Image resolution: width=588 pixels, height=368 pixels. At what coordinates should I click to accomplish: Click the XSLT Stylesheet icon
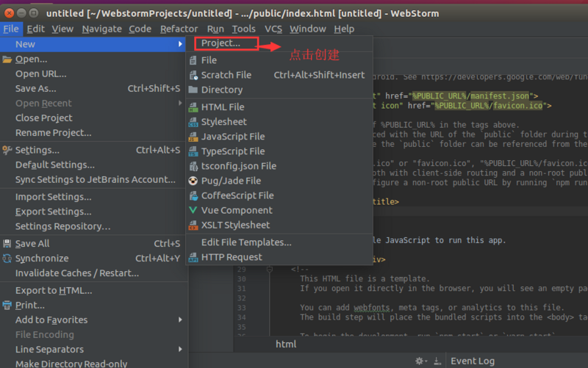point(193,226)
